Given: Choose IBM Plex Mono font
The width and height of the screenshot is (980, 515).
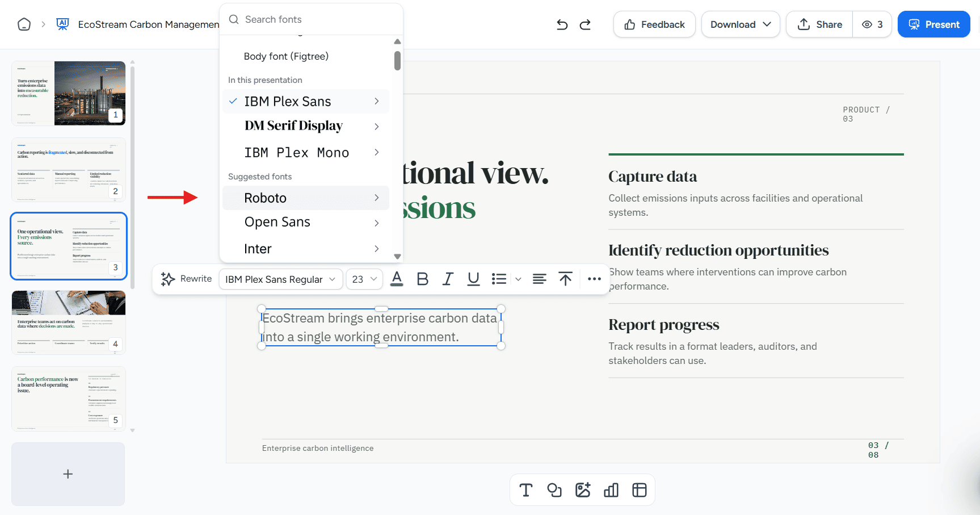Looking at the screenshot, I should click(297, 153).
